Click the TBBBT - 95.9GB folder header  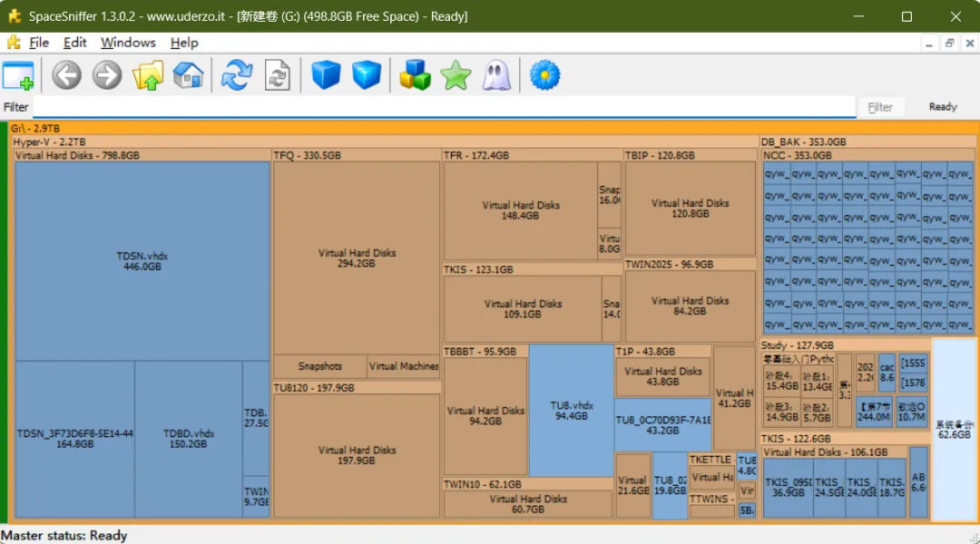coord(485,351)
